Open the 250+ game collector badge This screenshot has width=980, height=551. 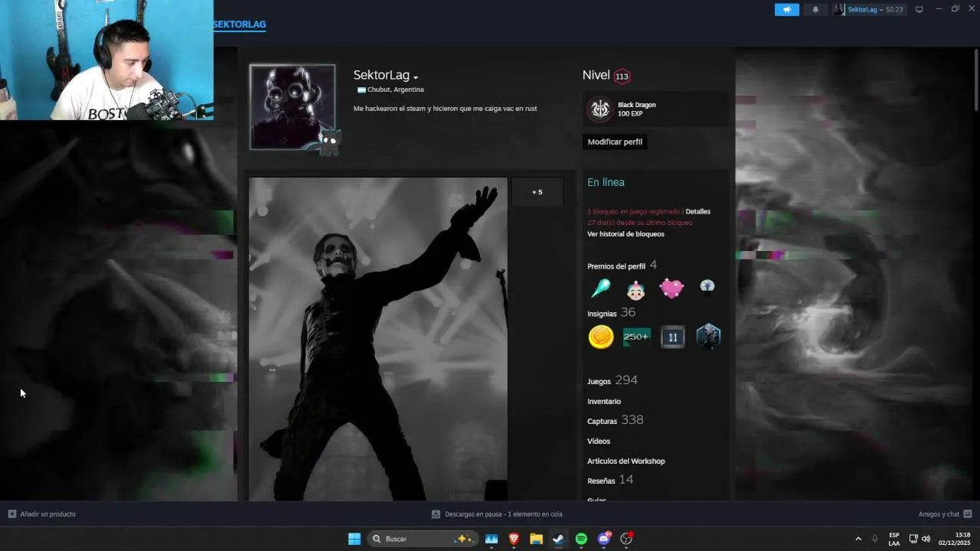(637, 337)
